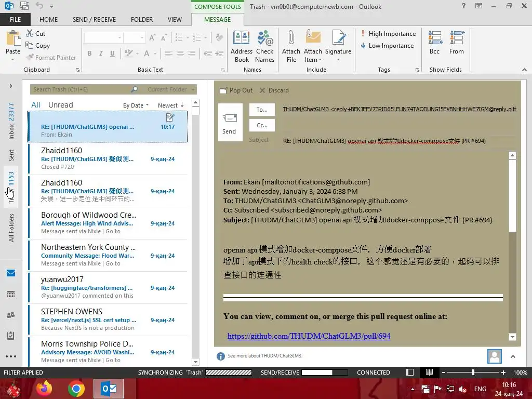Open Borough of Wildwood Crest message
The width and height of the screenshot is (532, 399).
click(108, 223)
